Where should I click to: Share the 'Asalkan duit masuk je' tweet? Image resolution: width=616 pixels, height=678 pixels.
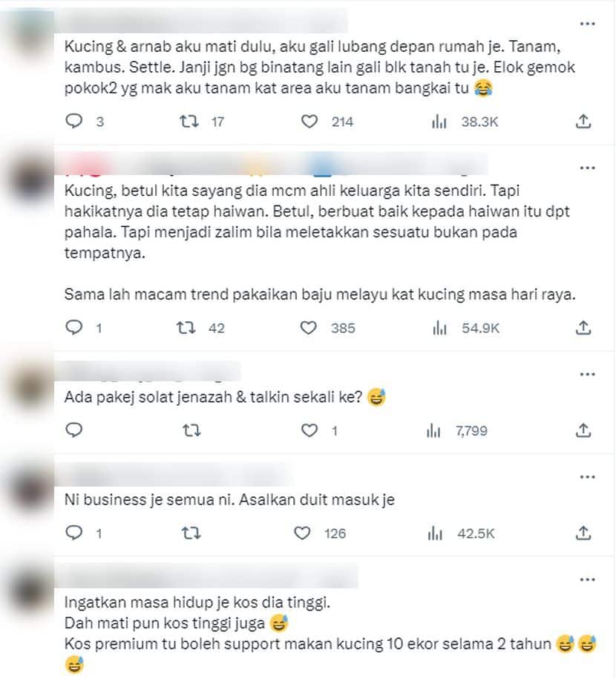[x=583, y=533]
